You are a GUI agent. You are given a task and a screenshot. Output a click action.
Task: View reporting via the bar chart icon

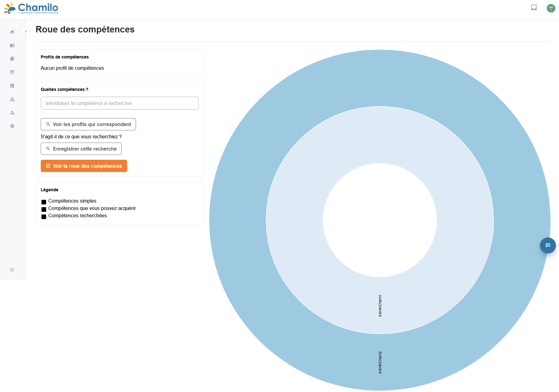12,86
